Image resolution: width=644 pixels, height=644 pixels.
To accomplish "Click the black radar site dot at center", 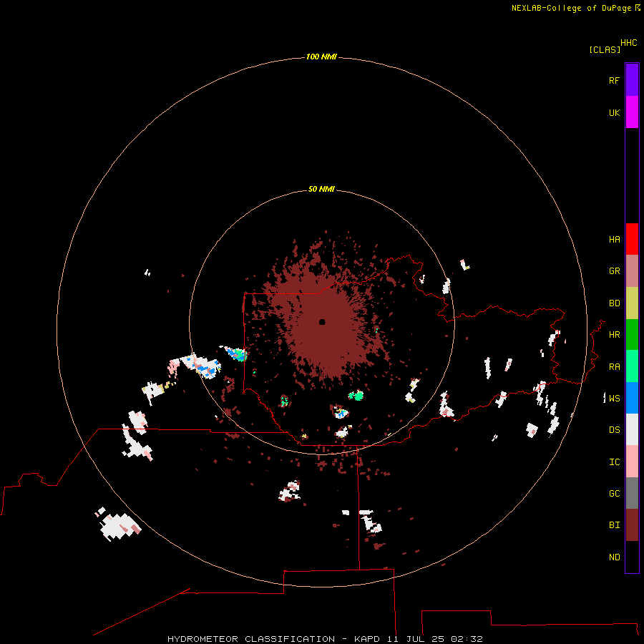I will point(322,321).
